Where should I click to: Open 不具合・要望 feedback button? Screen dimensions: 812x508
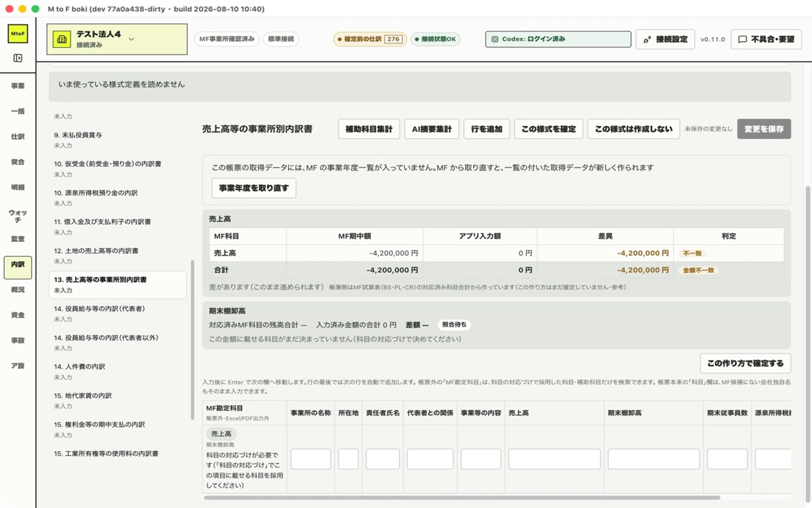pyautogui.click(x=766, y=39)
